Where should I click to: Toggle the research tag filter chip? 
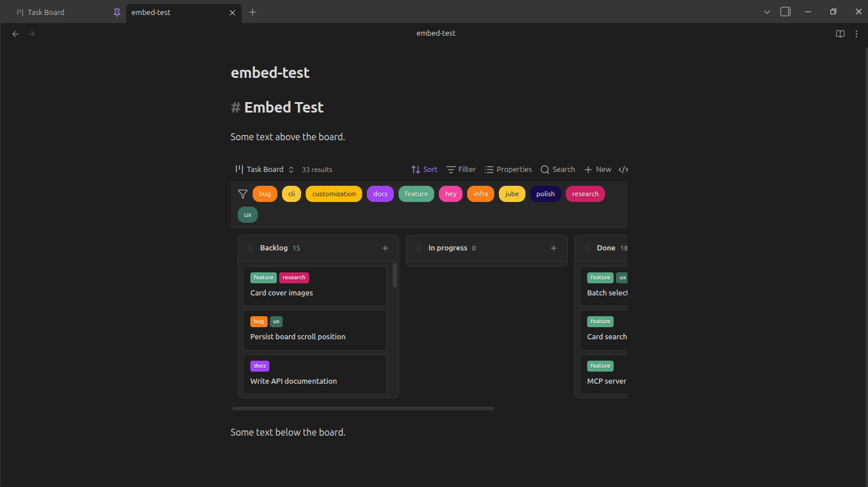click(585, 194)
